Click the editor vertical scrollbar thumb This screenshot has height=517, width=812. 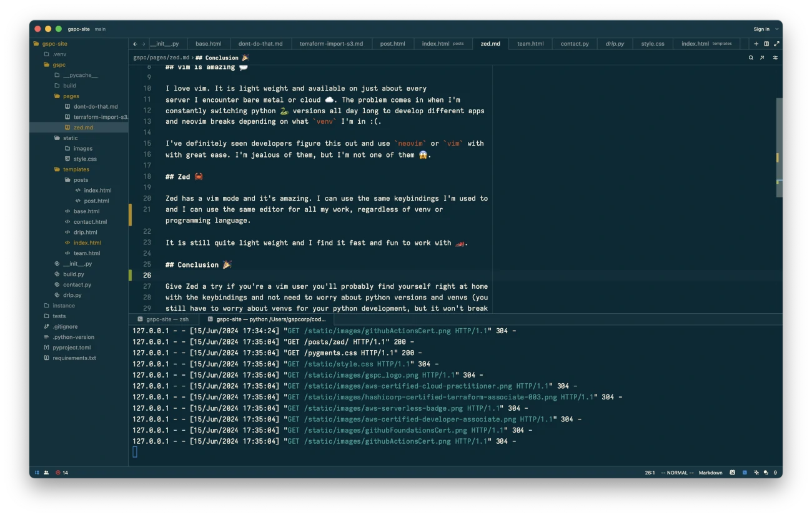coord(779,147)
